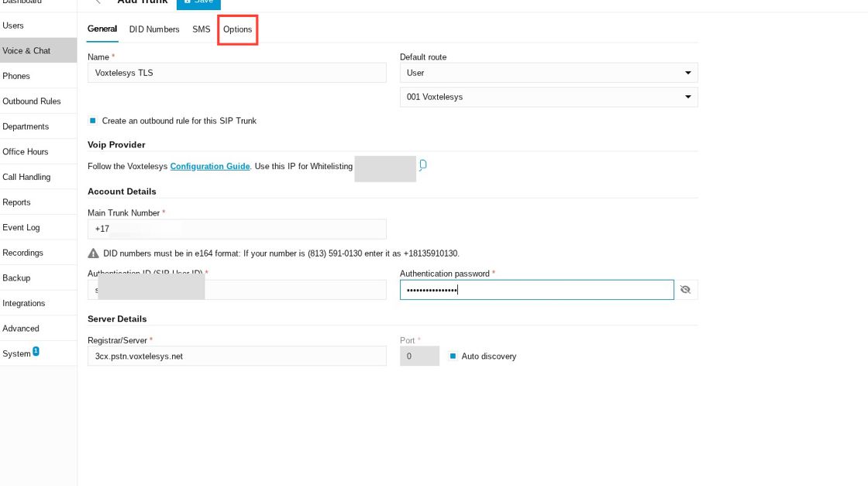Open Phones in the sidebar
868x486 pixels.
click(x=38, y=76)
